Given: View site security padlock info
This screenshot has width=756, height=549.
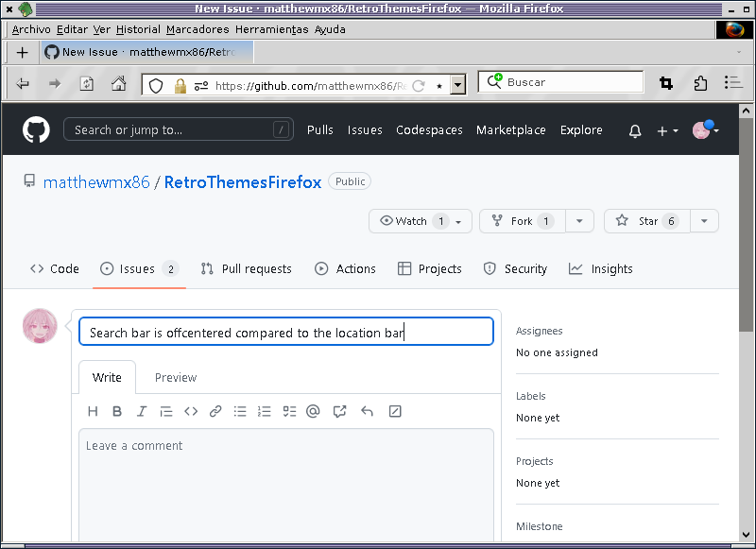Looking at the screenshot, I should [180, 86].
